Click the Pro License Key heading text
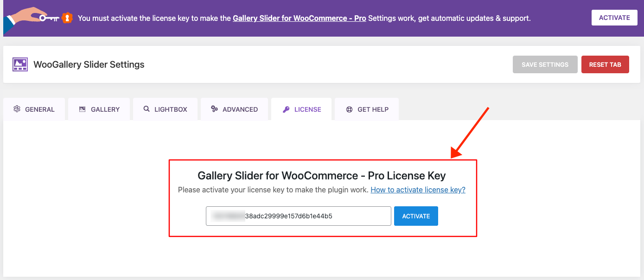 tap(321, 176)
